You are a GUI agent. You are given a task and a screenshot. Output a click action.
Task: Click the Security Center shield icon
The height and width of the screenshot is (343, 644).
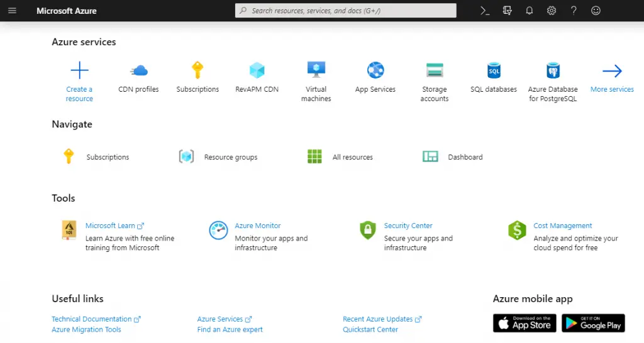click(x=368, y=230)
